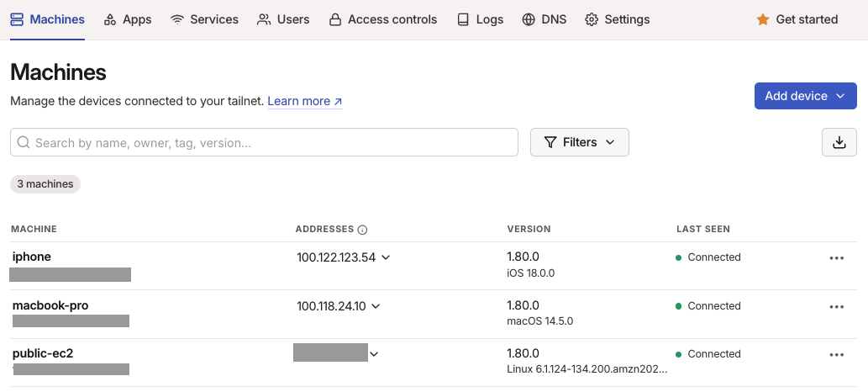Click the 3 machines count badge
Screen dimensions: 868x392
[x=45, y=184]
